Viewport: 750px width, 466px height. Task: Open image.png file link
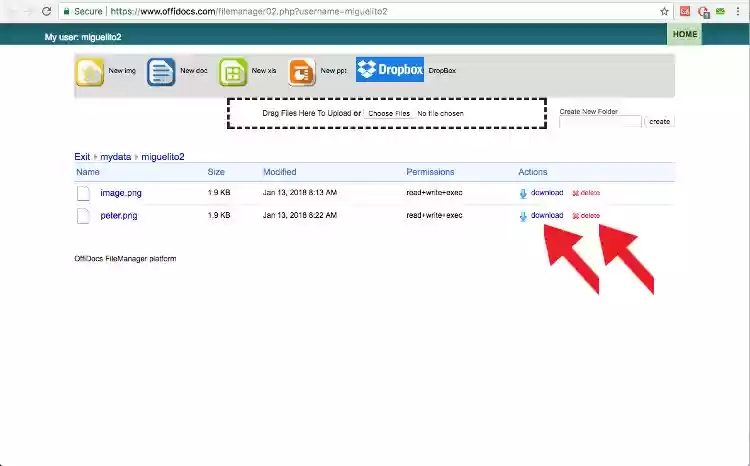(x=121, y=193)
